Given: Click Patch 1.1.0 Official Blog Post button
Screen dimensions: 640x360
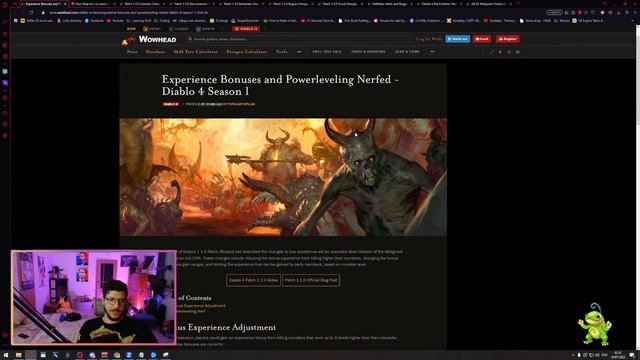Looking at the screenshot, I should (311, 280).
